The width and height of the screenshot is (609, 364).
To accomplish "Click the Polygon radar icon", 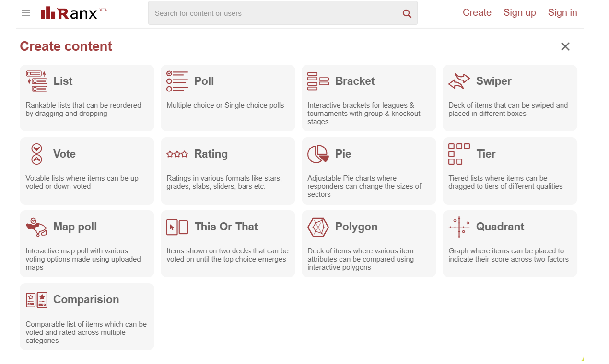I will pyautogui.click(x=318, y=227).
